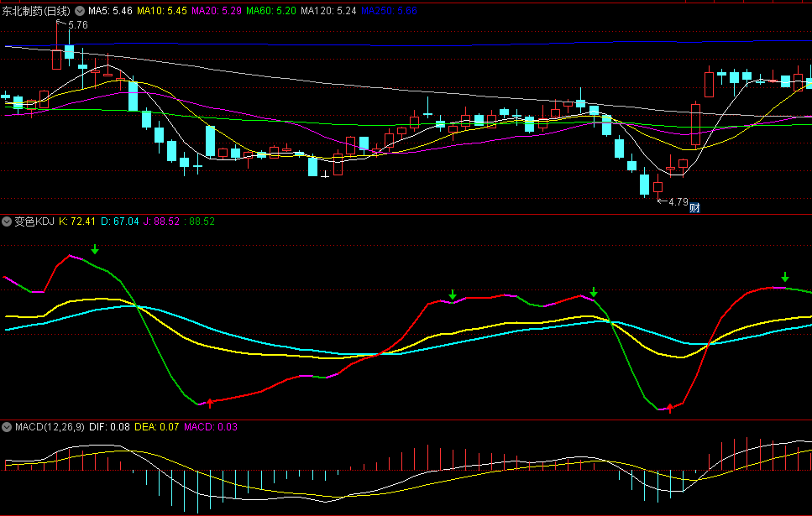Viewport: 812px width, 516px height.
Task: Click the J: 88.52 value
Action: pos(161,222)
